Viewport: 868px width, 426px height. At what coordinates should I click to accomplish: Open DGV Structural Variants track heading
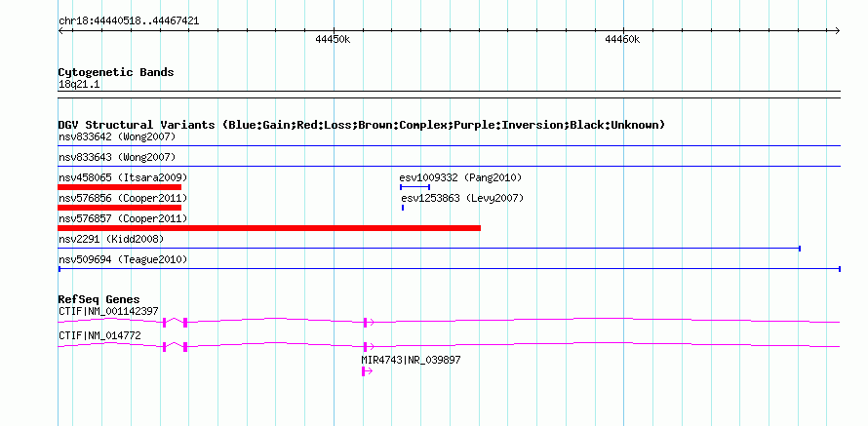(362, 125)
